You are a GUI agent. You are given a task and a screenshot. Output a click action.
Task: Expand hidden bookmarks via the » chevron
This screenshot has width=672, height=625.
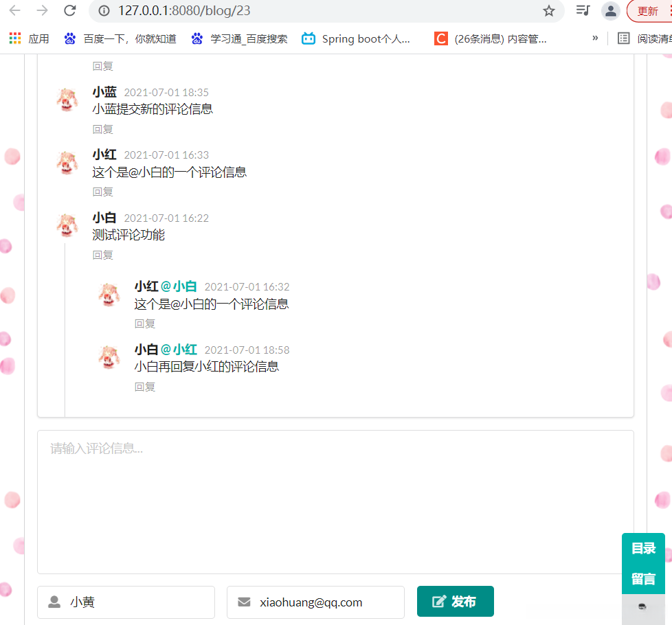tap(594, 39)
